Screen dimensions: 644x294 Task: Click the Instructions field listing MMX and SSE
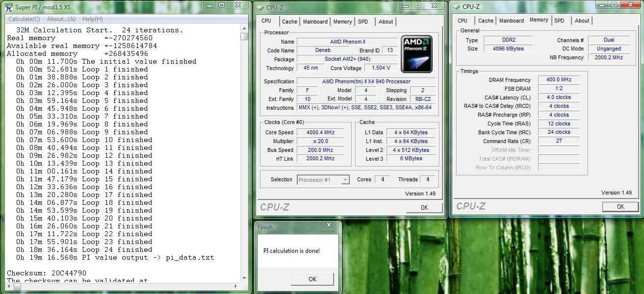tap(366, 108)
